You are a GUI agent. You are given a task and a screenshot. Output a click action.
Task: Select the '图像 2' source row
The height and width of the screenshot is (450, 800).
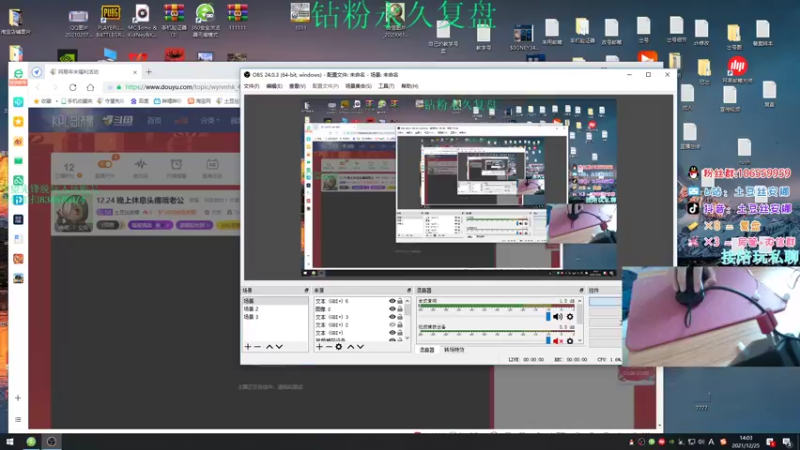359,309
